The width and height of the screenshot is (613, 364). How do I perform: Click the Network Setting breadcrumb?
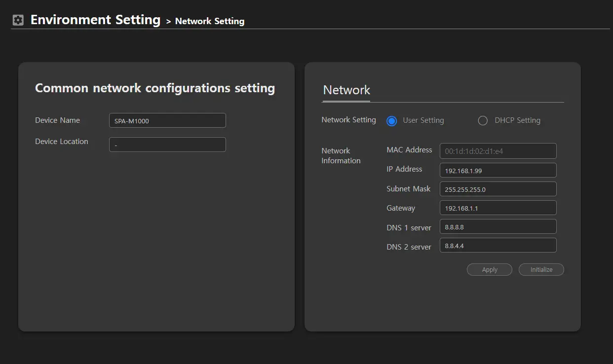pos(210,21)
